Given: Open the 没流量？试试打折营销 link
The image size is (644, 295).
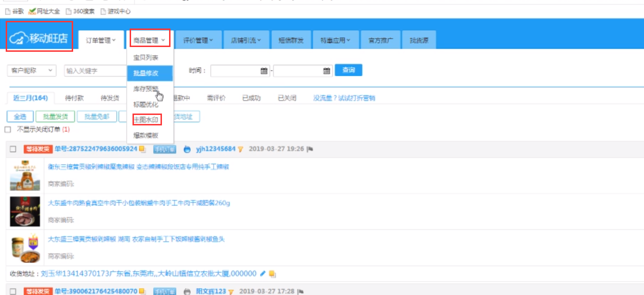Looking at the screenshot, I should (344, 98).
